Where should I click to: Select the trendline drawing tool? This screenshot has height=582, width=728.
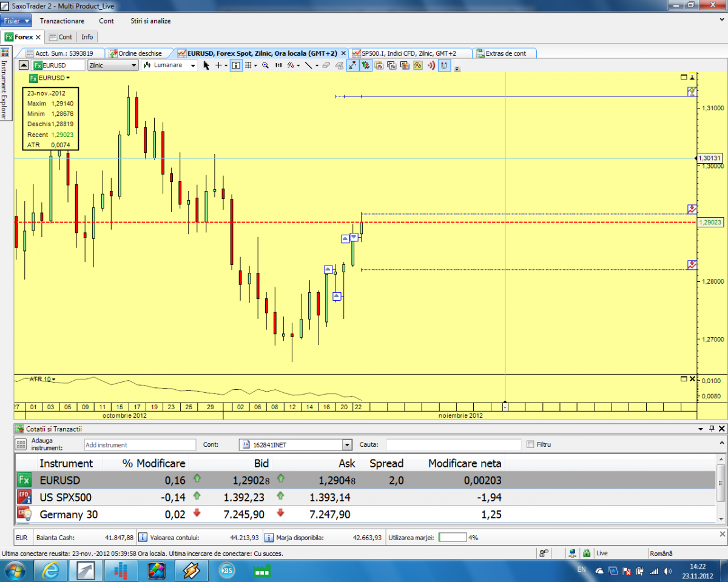tap(308, 65)
